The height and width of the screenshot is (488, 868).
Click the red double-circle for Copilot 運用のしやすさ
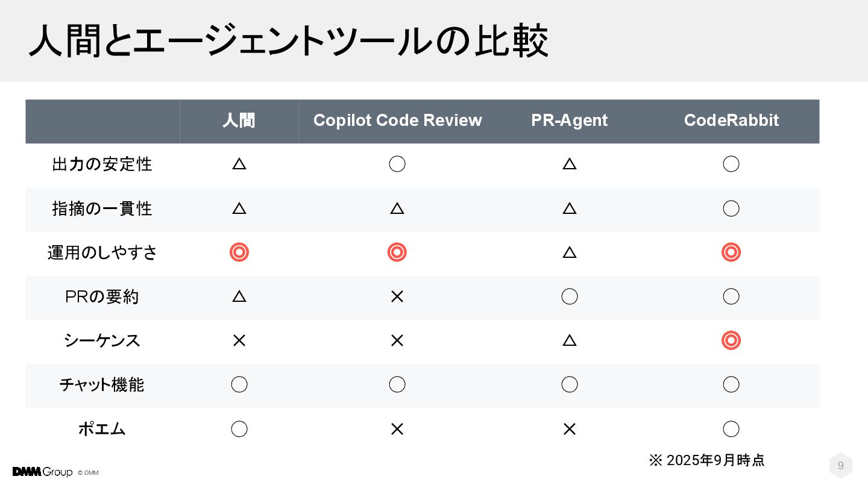[397, 252]
